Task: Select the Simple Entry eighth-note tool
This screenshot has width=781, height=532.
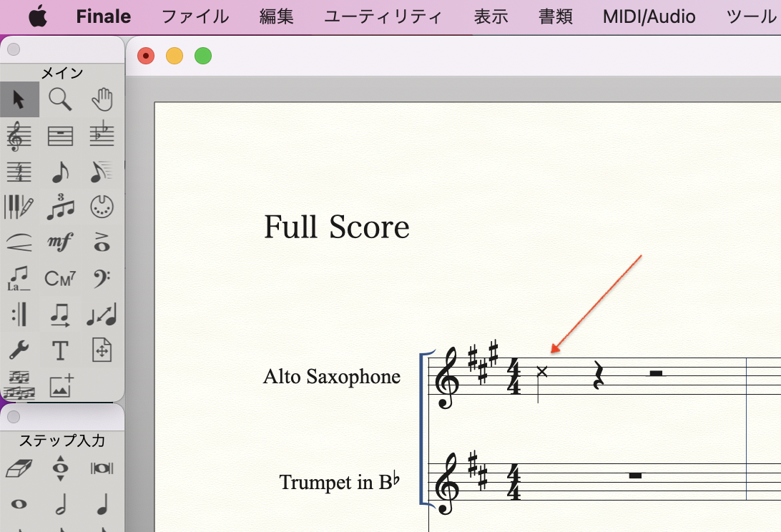Action: (x=60, y=172)
